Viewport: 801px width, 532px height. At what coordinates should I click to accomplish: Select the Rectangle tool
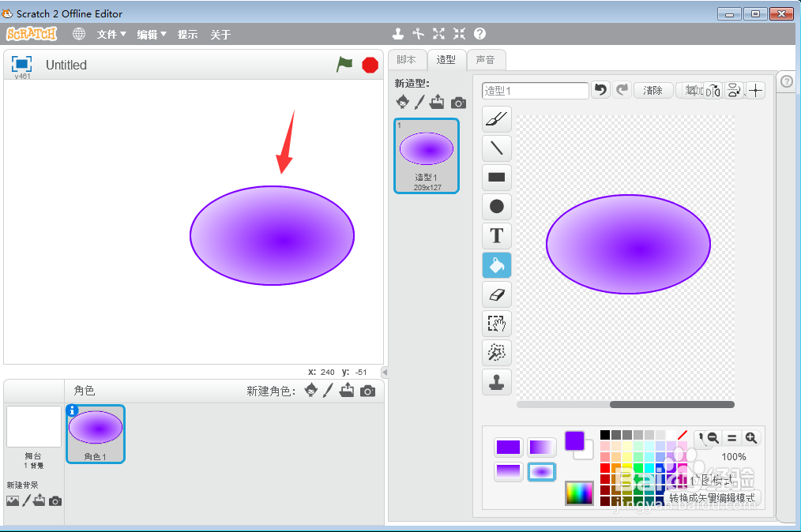(497, 177)
